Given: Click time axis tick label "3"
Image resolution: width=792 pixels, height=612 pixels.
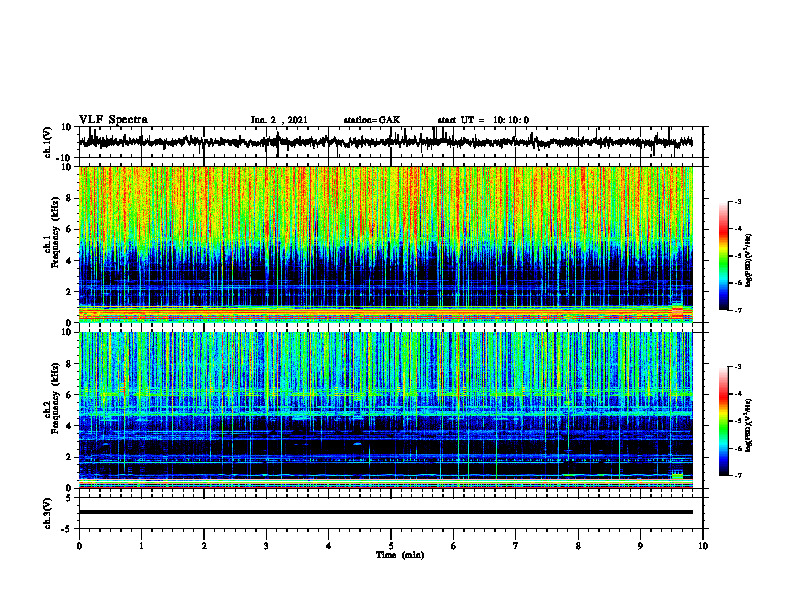Looking at the screenshot, I should (x=266, y=546).
